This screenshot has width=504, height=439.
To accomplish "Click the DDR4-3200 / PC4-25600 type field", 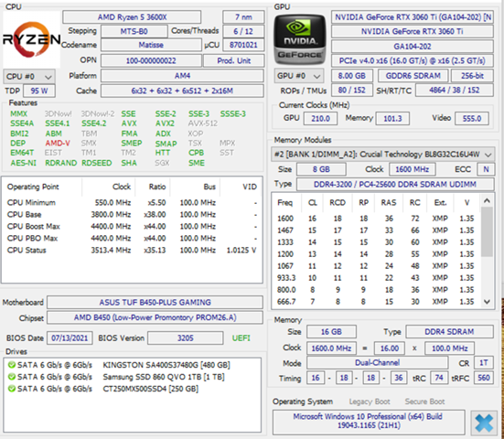I will 395,185.
